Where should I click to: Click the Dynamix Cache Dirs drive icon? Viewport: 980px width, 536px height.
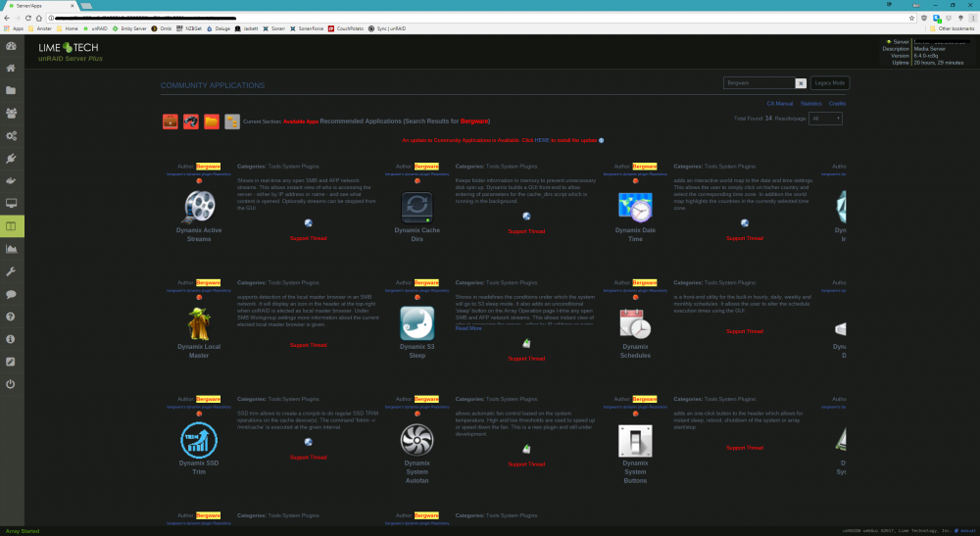pos(416,207)
